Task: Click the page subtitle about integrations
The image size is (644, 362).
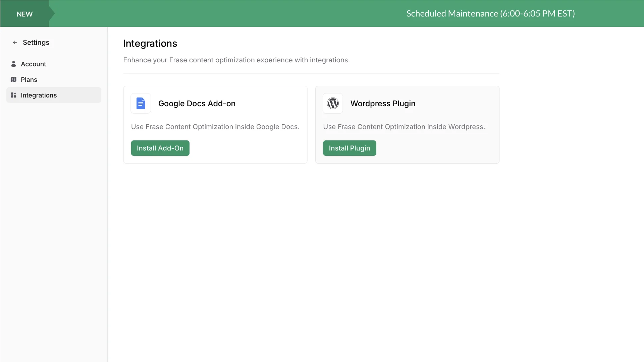Action: [236, 60]
